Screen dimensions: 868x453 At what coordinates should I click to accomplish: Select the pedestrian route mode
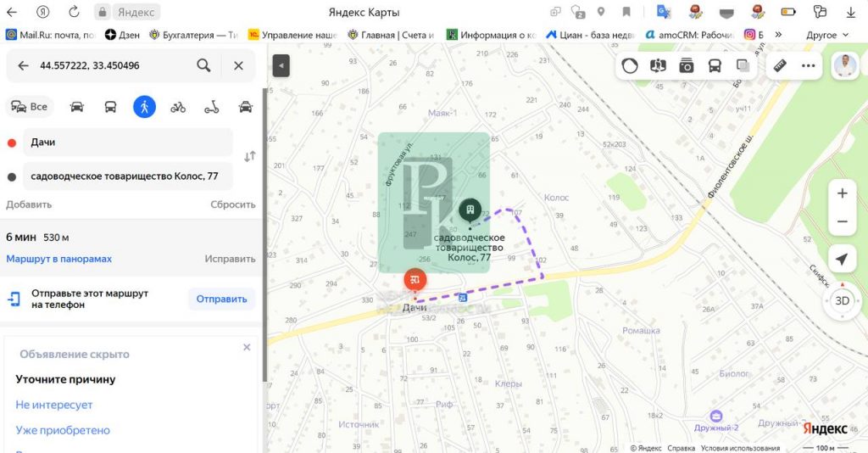pos(144,107)
